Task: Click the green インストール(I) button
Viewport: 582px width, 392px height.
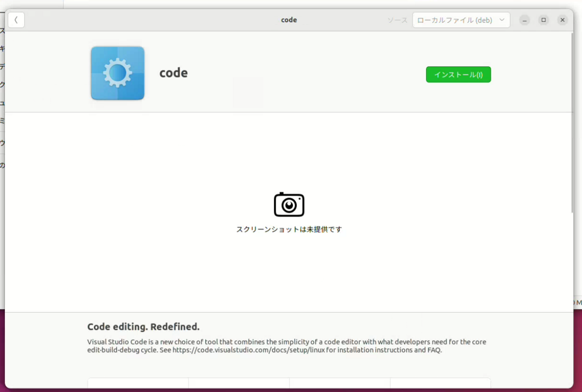Action: (458, 75)
